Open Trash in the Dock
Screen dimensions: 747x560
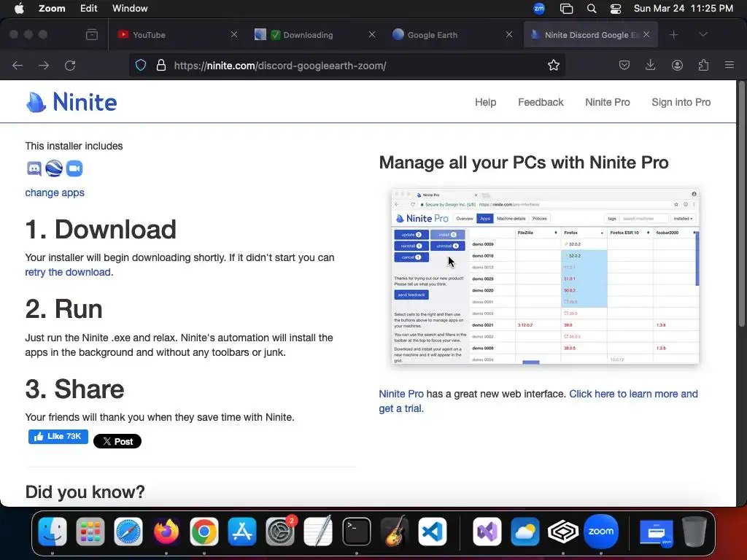(694, 532)
